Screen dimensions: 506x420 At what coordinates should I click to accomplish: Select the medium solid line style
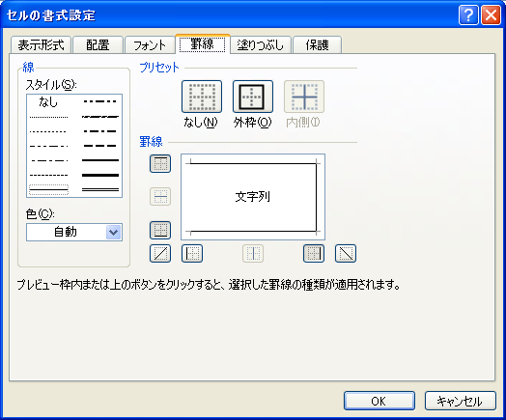[100, 160]
